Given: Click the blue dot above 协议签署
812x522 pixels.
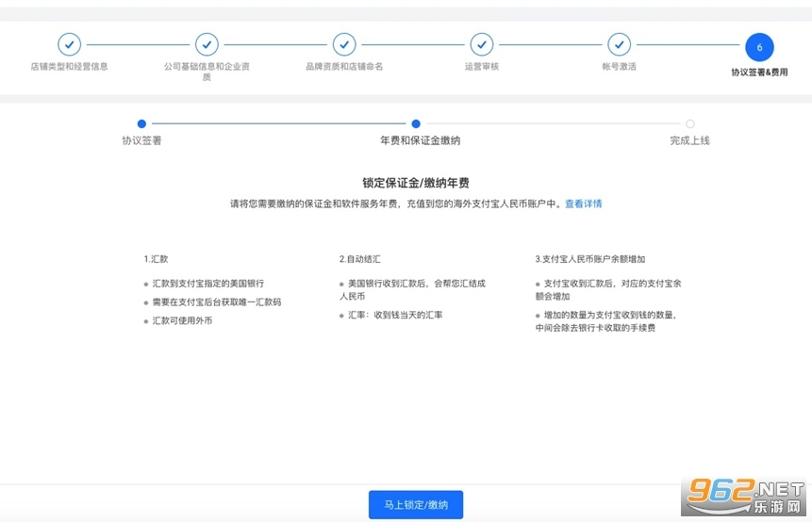Looking at the screenshot, I should [141, 123].
